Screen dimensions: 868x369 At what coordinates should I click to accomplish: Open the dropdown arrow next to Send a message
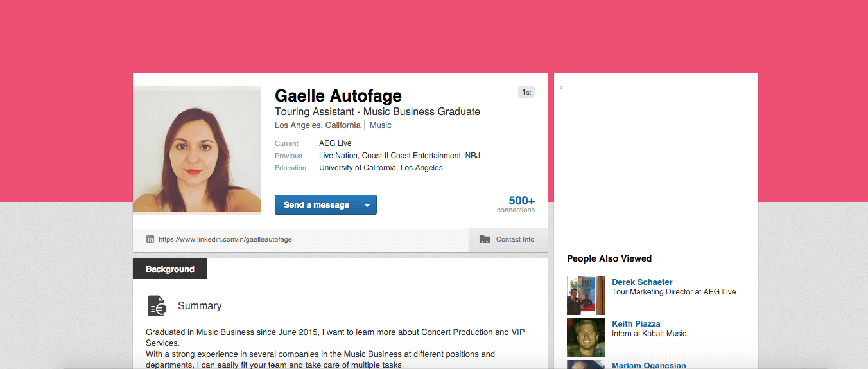click(367, 205)
